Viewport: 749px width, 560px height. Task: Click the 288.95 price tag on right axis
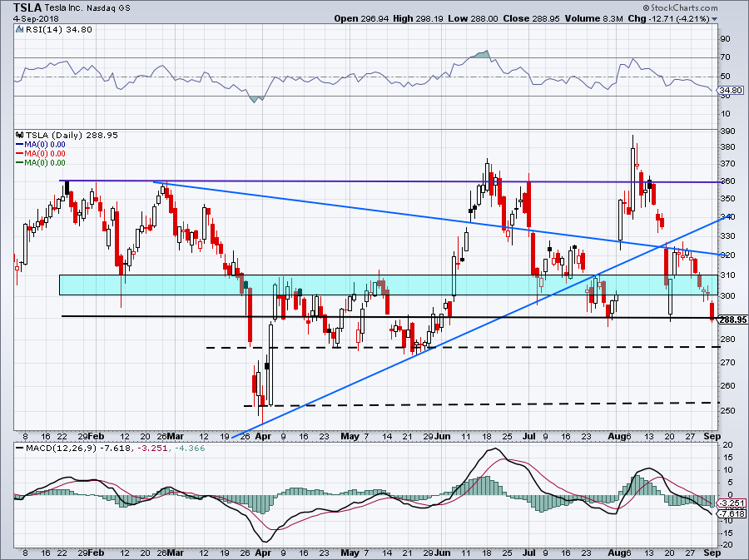(x=732, y=320)
